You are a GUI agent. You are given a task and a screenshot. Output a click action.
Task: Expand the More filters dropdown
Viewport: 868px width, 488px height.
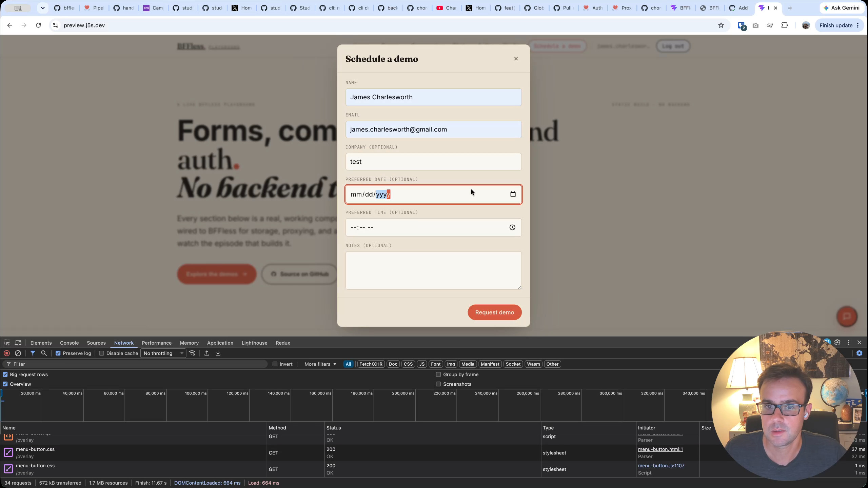(320, 364)
